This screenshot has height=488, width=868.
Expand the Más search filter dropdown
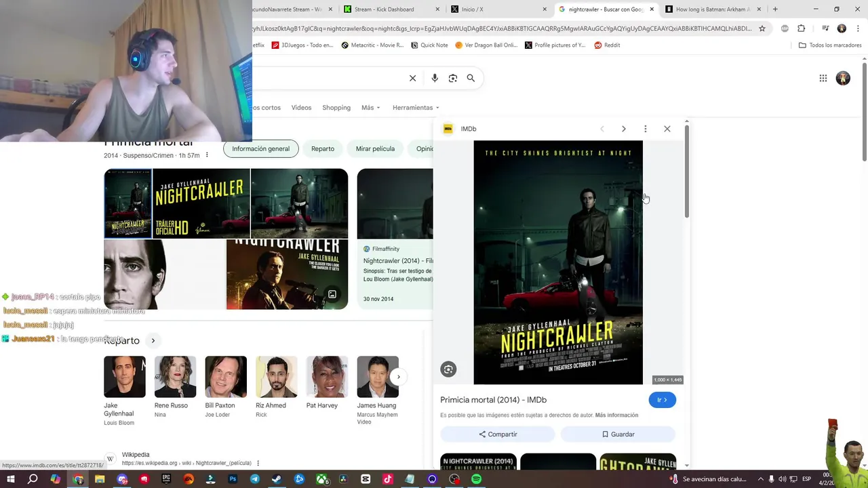370,108
